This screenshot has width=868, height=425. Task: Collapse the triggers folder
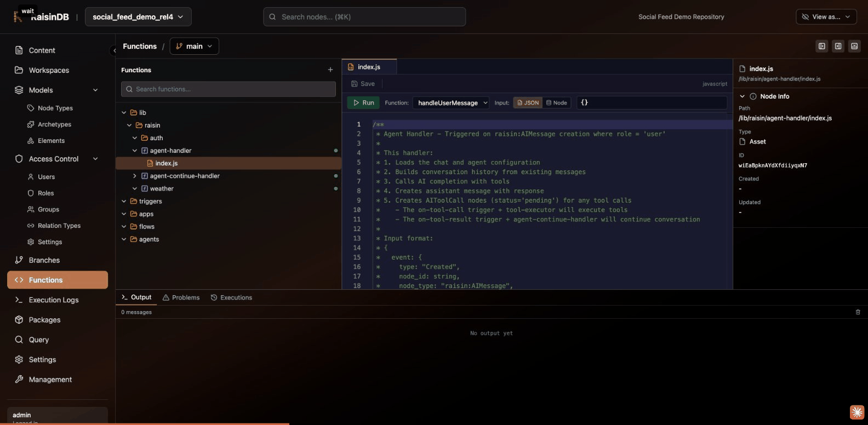tap(124, 202)
